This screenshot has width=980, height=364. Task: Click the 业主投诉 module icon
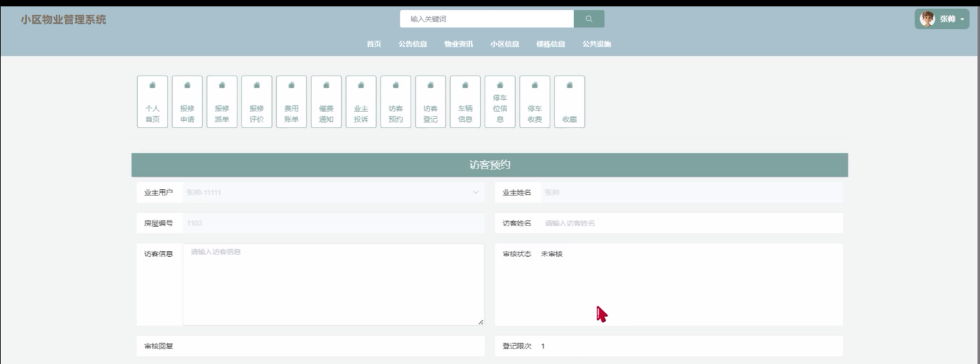361,102
